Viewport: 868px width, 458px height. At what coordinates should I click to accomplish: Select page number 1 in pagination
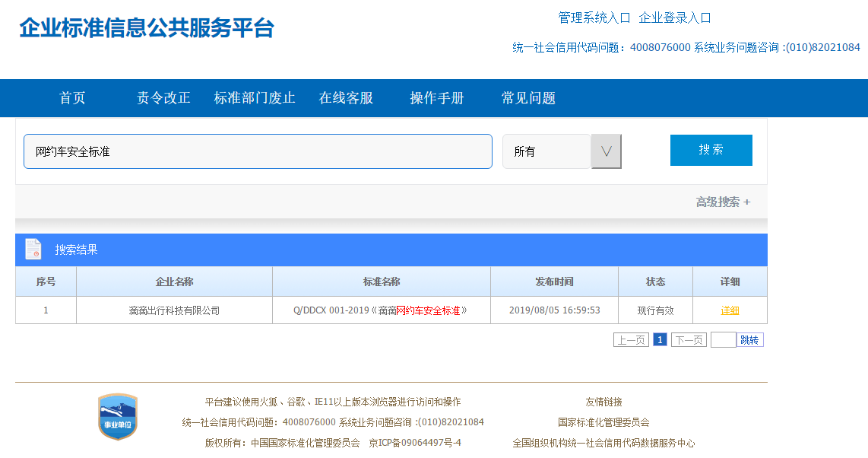(x=660, y=340)
